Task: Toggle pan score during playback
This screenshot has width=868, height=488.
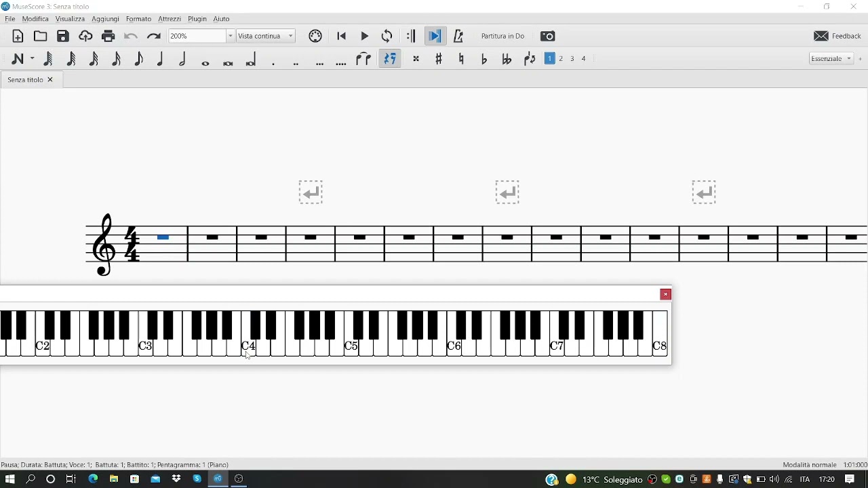Action: point(436,37)
